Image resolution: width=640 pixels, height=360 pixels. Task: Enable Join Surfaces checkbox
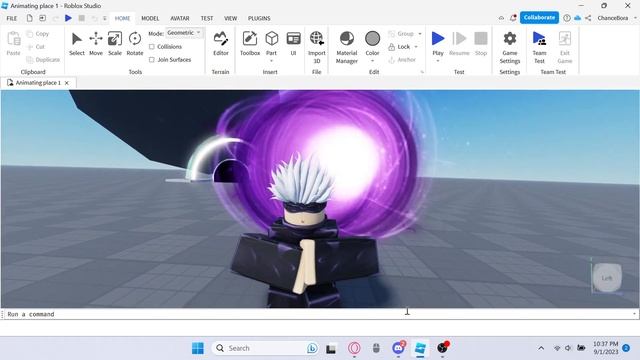(152, 60)
